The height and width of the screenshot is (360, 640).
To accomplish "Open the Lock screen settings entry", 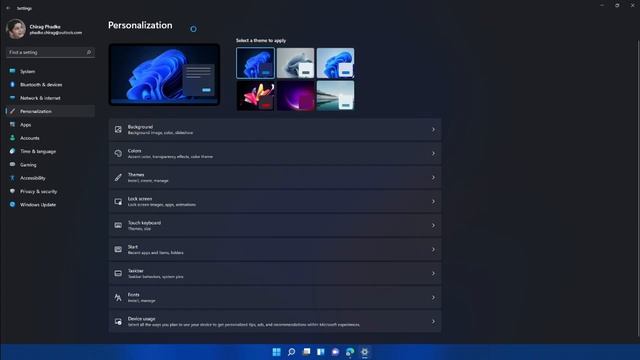I will [275, 202].
